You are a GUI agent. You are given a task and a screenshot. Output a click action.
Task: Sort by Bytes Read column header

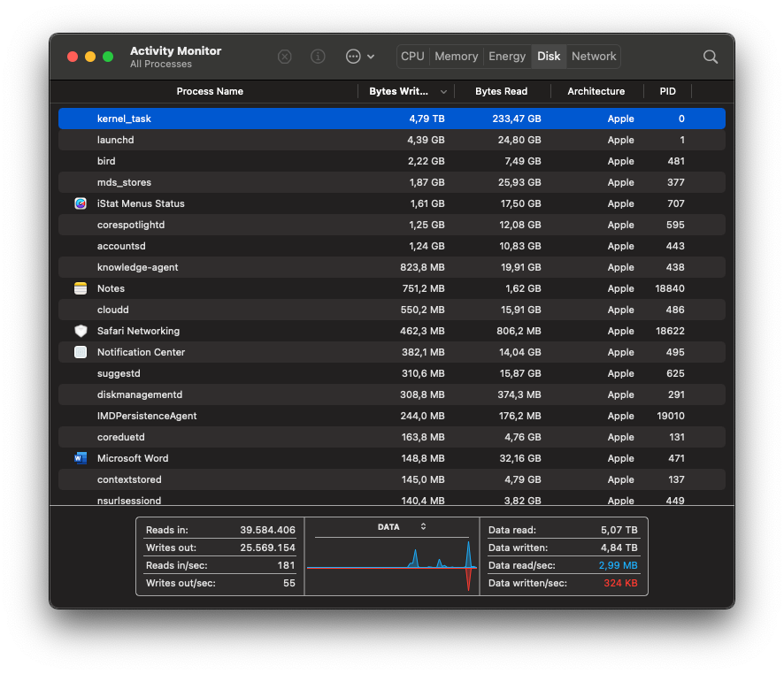click(x=501, y=91)
